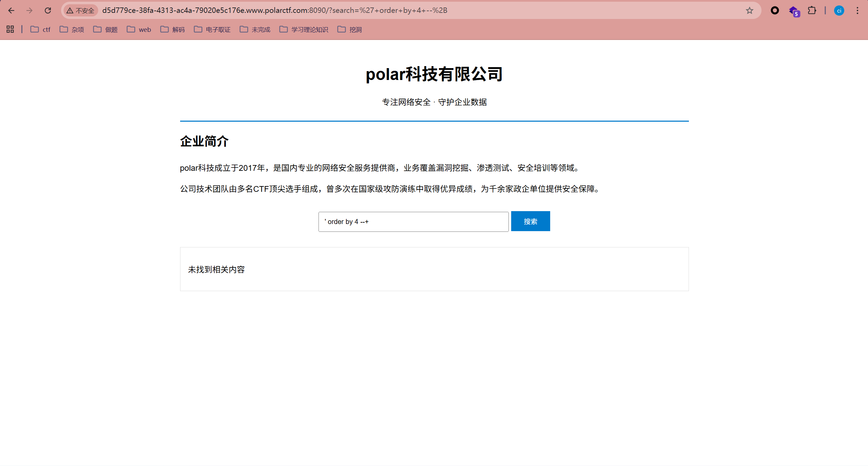Open the extensions puzzle icon
868x466 pixels.
point(812,11)
